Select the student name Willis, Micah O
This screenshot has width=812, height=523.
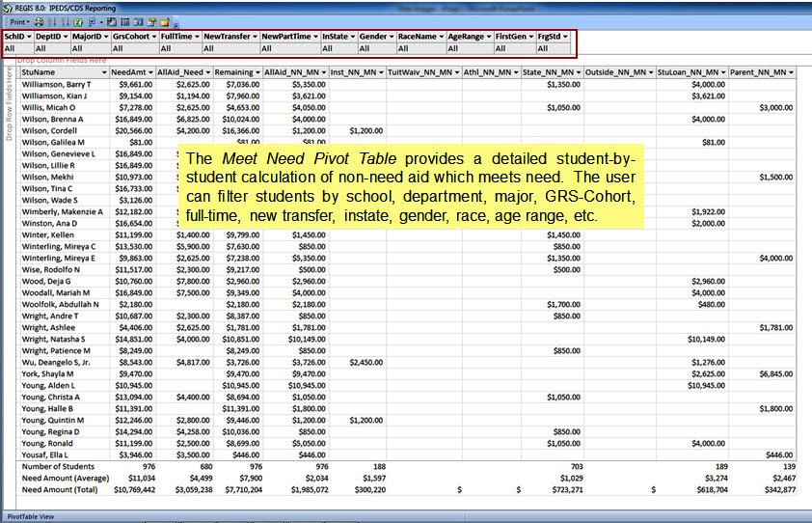[x=48, y=108]
